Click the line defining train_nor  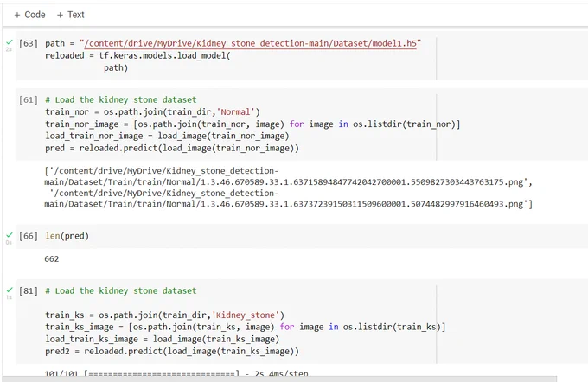pyautogui.click(x=153, y=112)
